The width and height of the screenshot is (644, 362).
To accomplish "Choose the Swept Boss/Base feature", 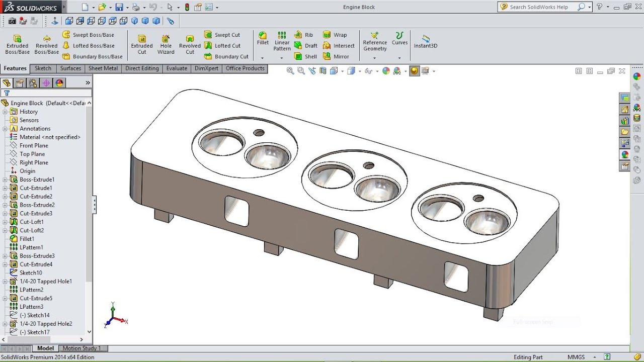I will click(x=88, y=35).
